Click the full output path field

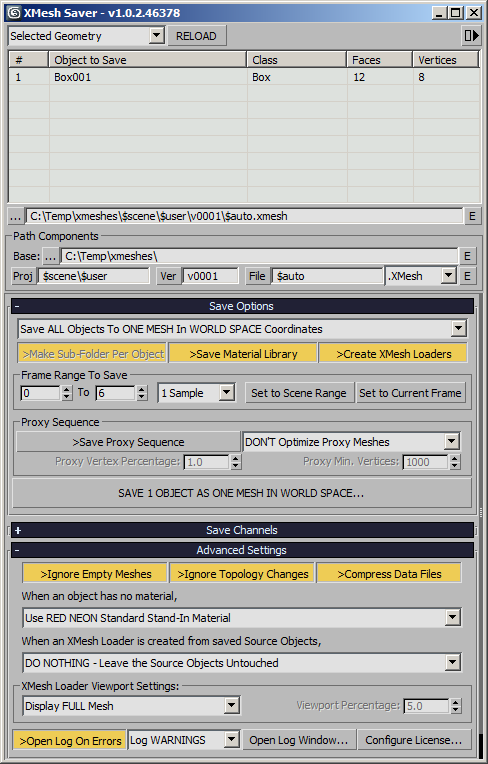click(244, 216)
